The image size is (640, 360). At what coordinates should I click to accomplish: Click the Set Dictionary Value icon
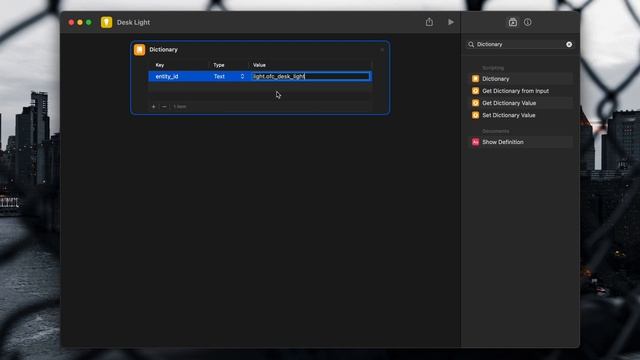476,116
